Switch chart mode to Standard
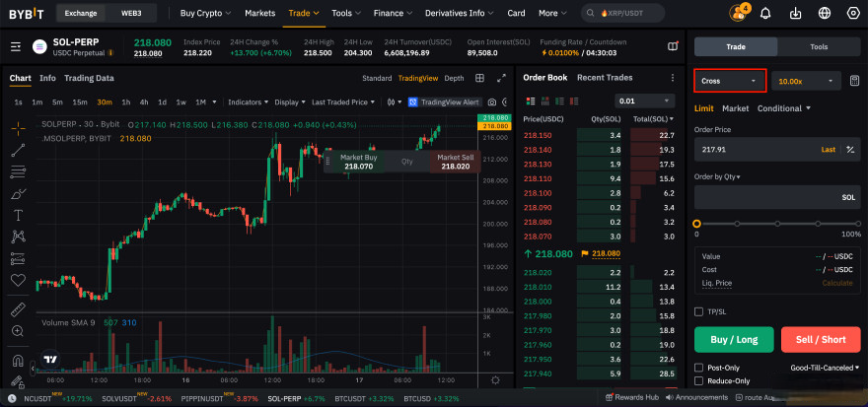The height and width of the screenshot is (407, 868). pos(377,79)
